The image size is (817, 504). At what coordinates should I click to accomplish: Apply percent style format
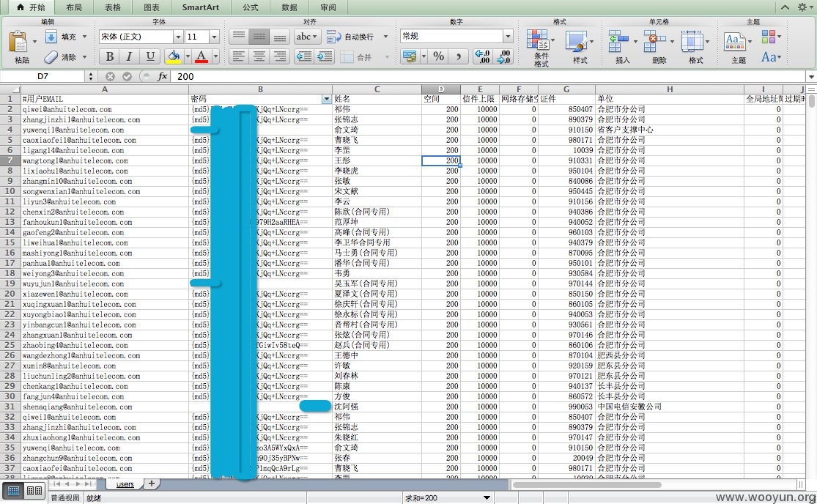439,56
